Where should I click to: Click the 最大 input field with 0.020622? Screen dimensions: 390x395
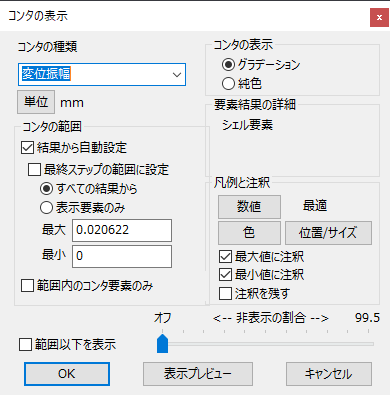click(122, 230)
